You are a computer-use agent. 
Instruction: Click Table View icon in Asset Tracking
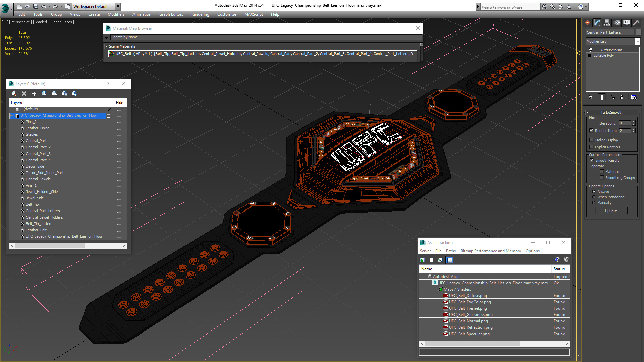(x=450, y=260)
